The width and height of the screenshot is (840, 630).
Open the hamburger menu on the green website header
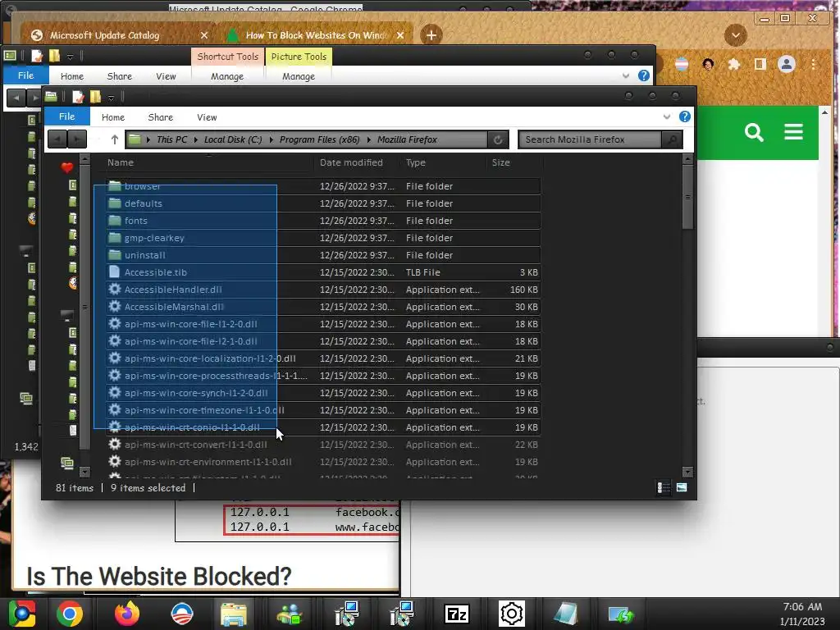coord(793,132)
